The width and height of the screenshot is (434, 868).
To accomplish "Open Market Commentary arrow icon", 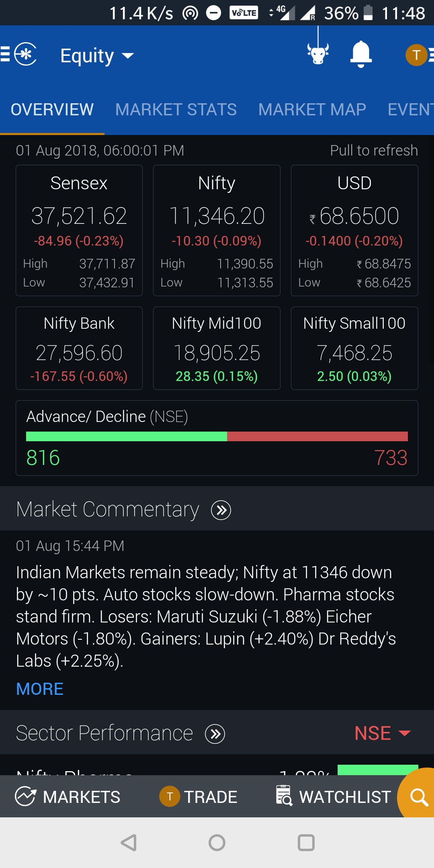I will point(221,510).
